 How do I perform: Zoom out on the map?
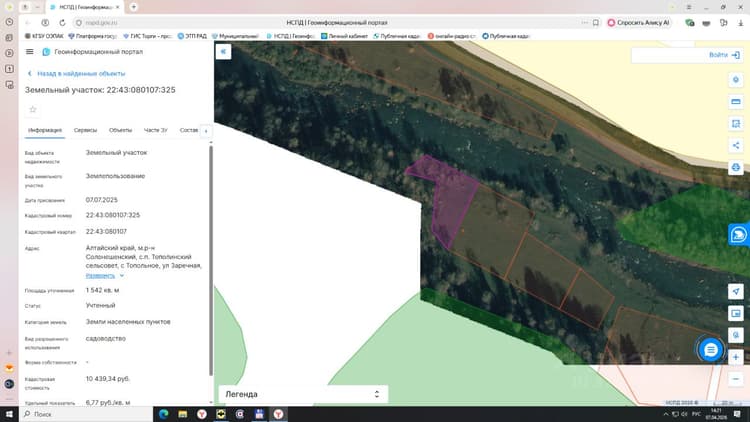[736, 379]
